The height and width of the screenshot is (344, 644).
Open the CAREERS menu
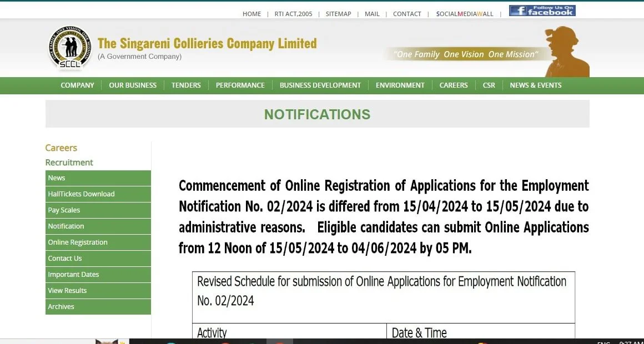coord(454,85)
